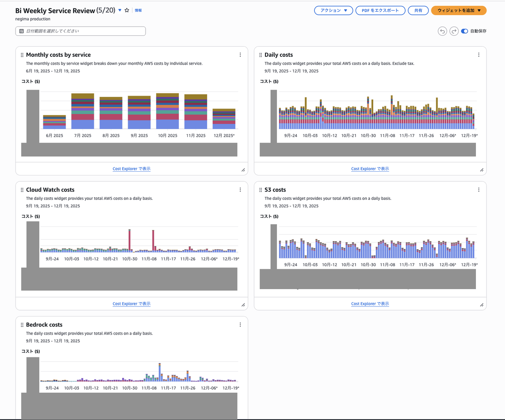
Task: Click the Cloud Watch costs title
Action: (50, 190)
